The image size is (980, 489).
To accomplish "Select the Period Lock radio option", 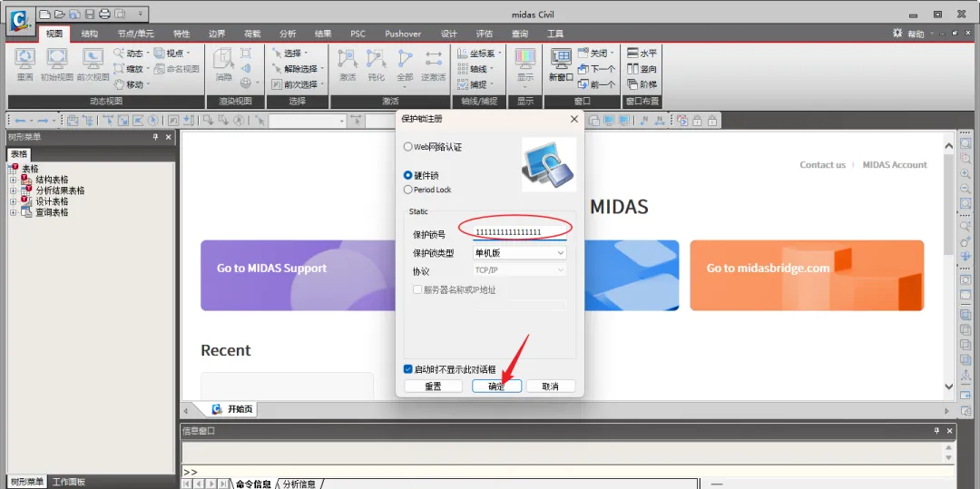I will click(x=408, y=190).
